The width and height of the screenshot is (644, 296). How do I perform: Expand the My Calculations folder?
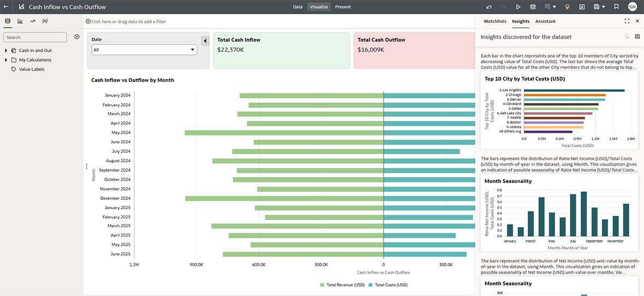pyautogui.click(x=6, y=60)
